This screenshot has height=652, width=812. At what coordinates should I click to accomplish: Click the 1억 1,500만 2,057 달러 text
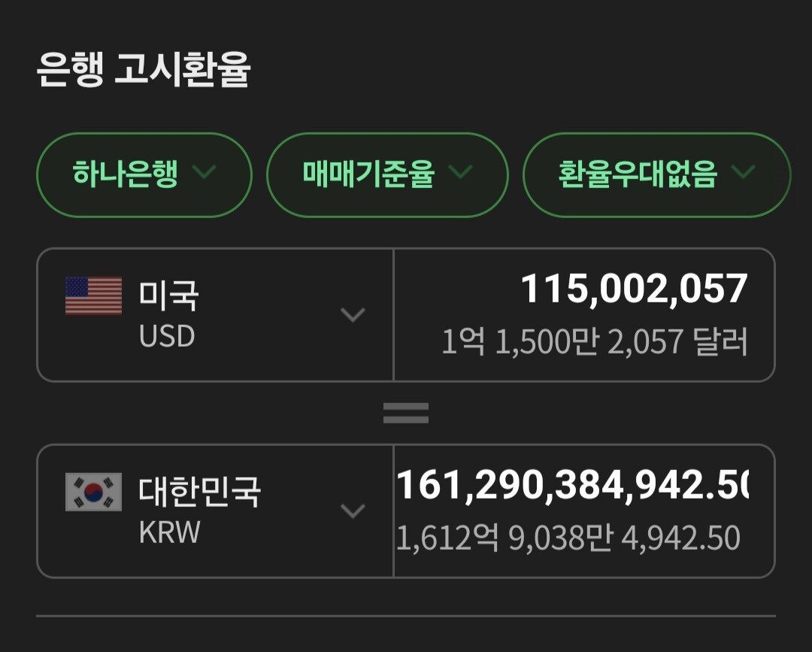[x=594, y=342]
